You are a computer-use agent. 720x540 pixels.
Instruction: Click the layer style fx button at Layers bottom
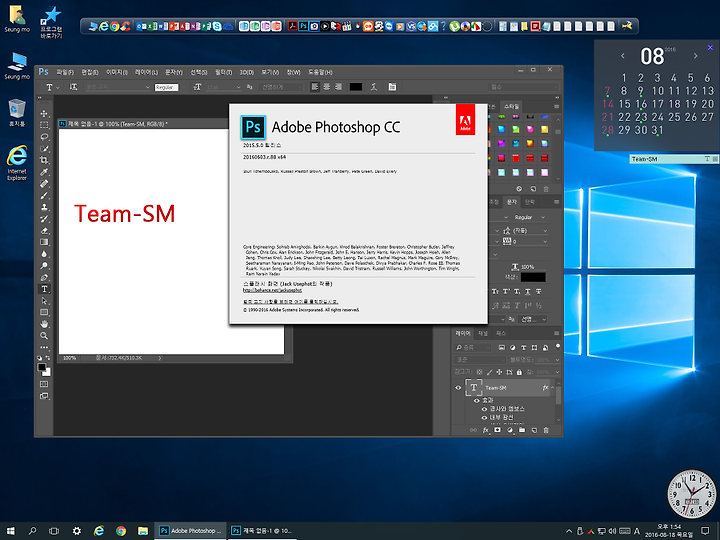485,430
